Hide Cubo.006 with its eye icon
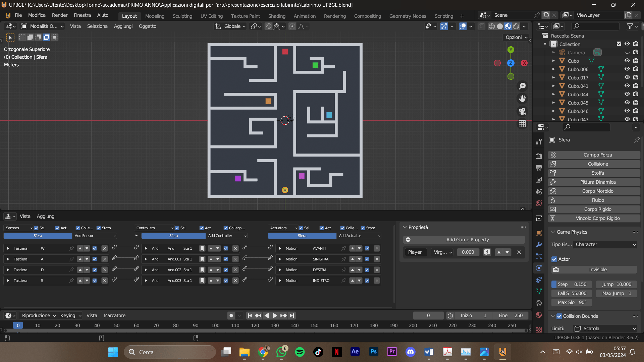This screenshot has height=362, width=644. point(627,69)
